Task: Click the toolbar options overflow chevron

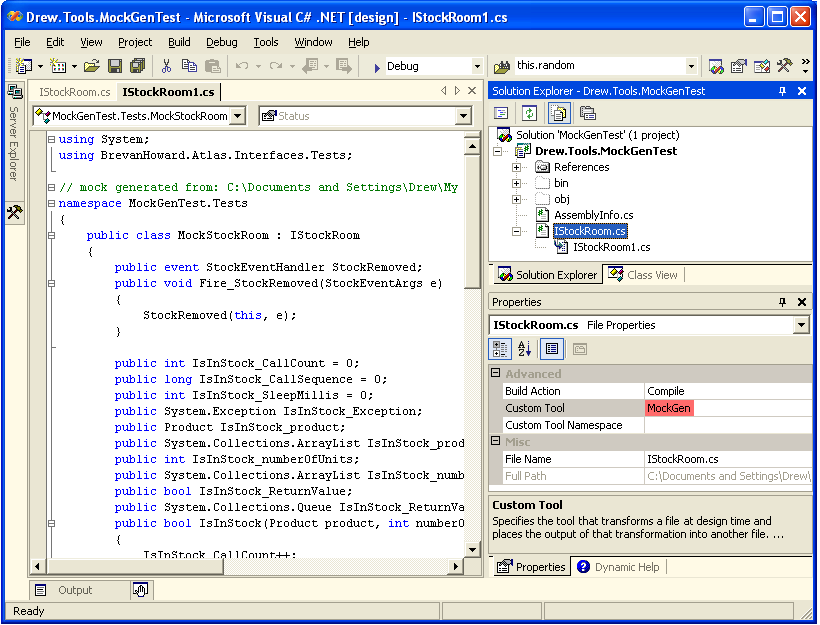Action: click(805, 66)
